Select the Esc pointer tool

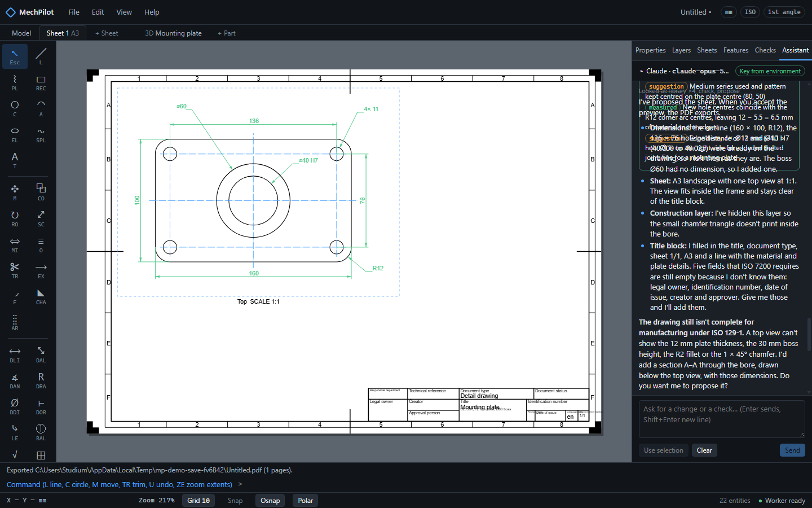pos(15,56)
